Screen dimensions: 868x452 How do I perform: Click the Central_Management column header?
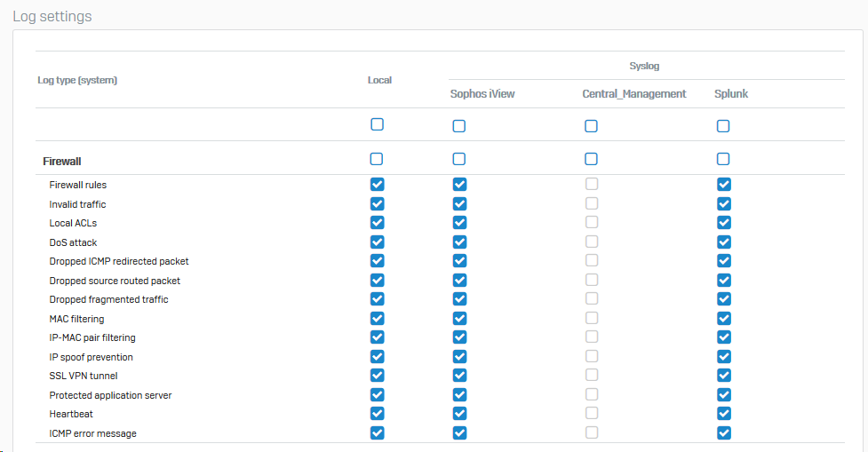[x=633, y=94]
